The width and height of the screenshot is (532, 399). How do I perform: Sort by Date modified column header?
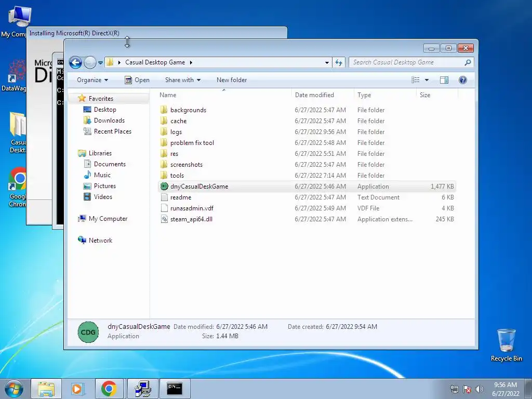[x=322, y=95]
